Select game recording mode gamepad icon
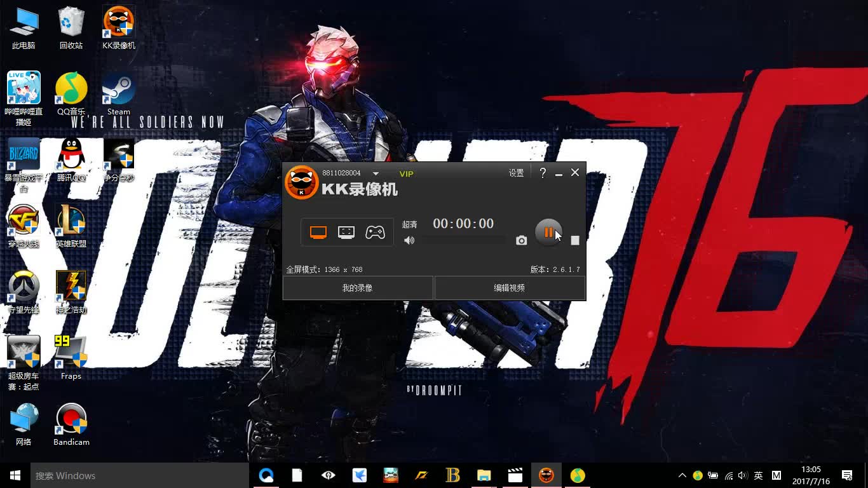The height and width of the screenshot is (488, 868). (x=375, y=233)
